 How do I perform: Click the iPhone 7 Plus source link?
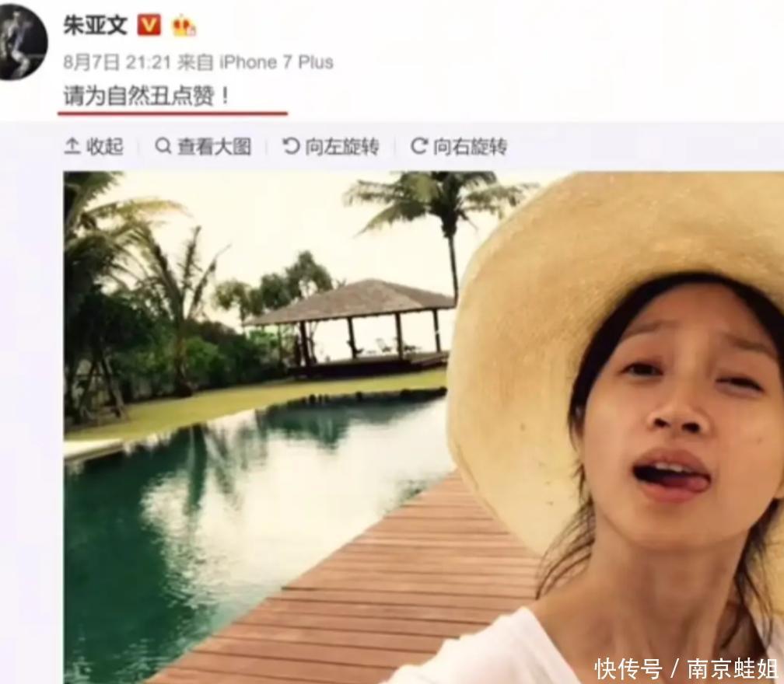pyautogui.click(x=277, y=62)
